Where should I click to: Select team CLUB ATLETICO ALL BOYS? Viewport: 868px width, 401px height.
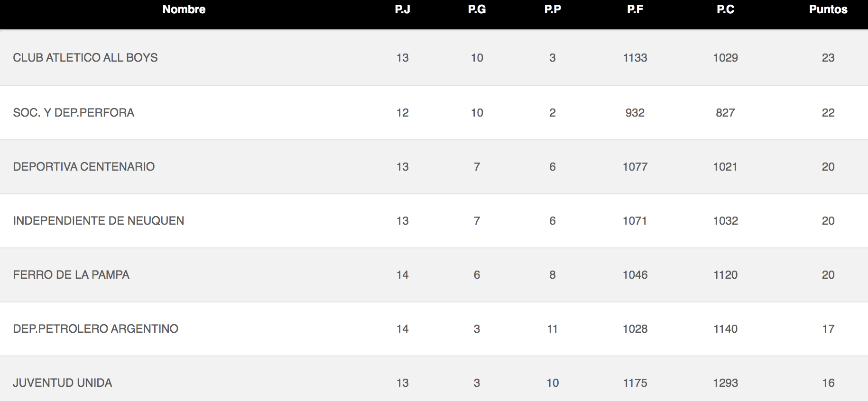[85, 58]
